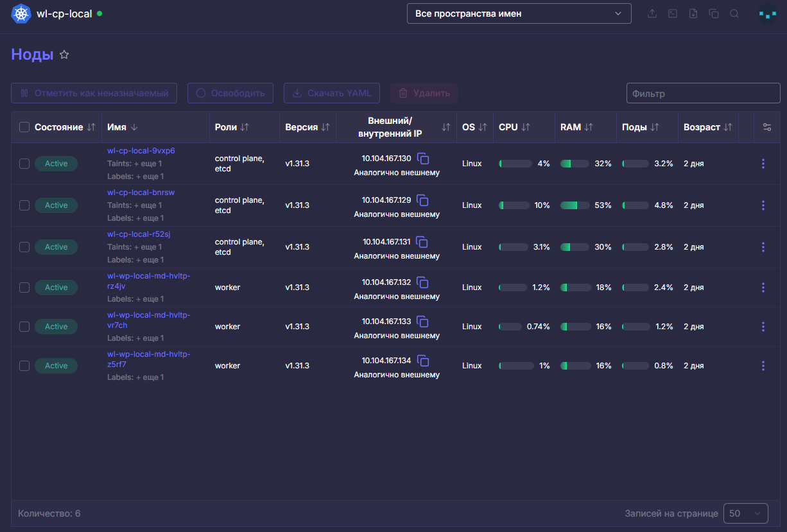The width and height of the screenshot is (787, 532).
Task: Open kubectl shell icon in header
Action: (673, 13)
